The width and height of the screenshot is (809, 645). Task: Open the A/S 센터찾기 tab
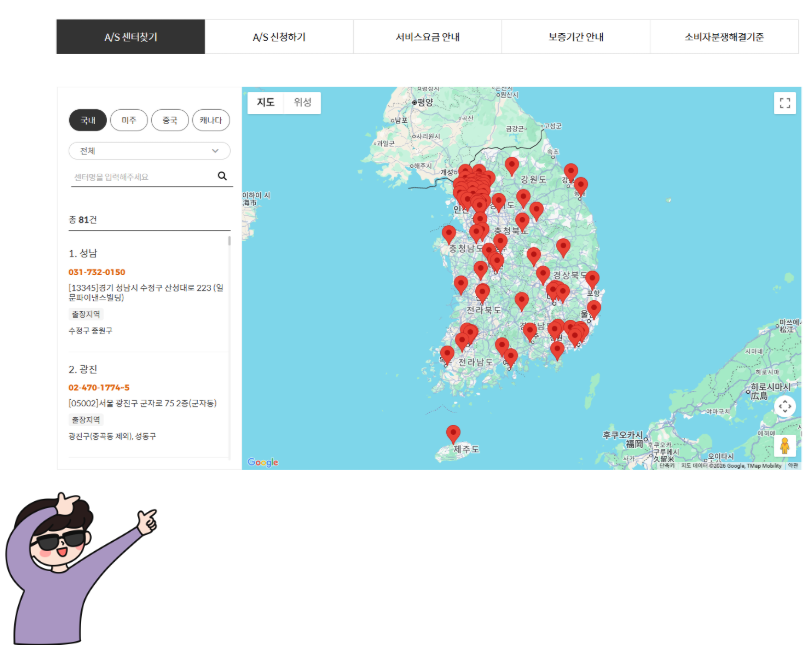point(131,37)
